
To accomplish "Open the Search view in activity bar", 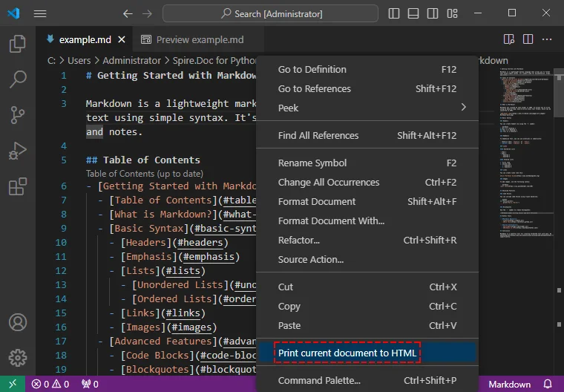I will point(17,80).
